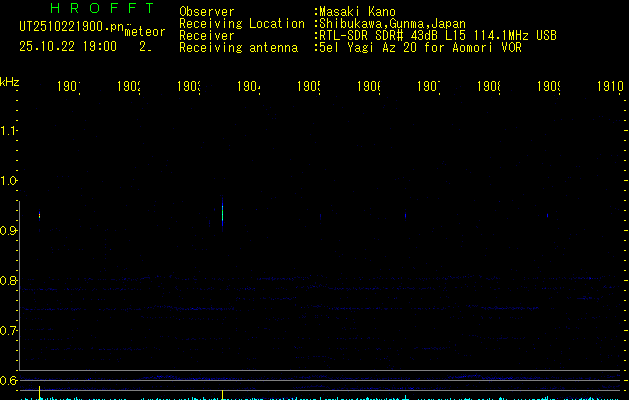
Task: Click the faint echo dot at far left
Action: 39,215
